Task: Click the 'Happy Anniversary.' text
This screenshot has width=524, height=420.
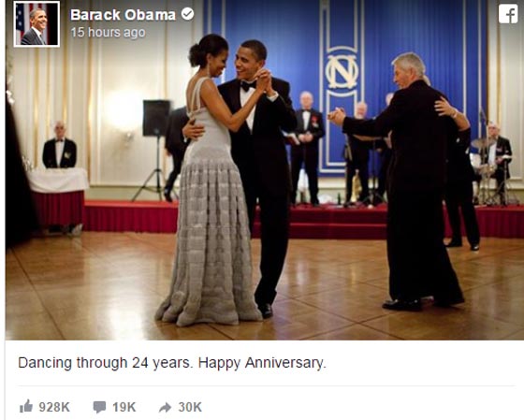Action: click(262, 363)
